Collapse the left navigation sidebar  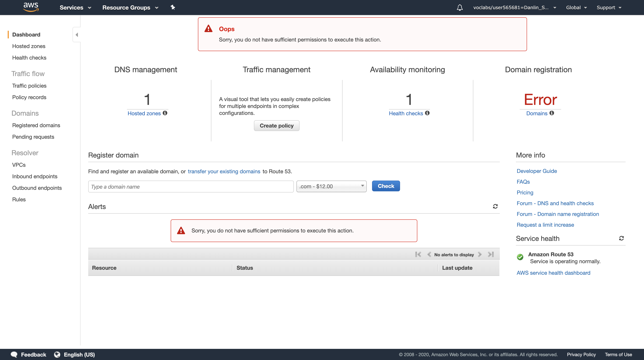tap(77, 35)
